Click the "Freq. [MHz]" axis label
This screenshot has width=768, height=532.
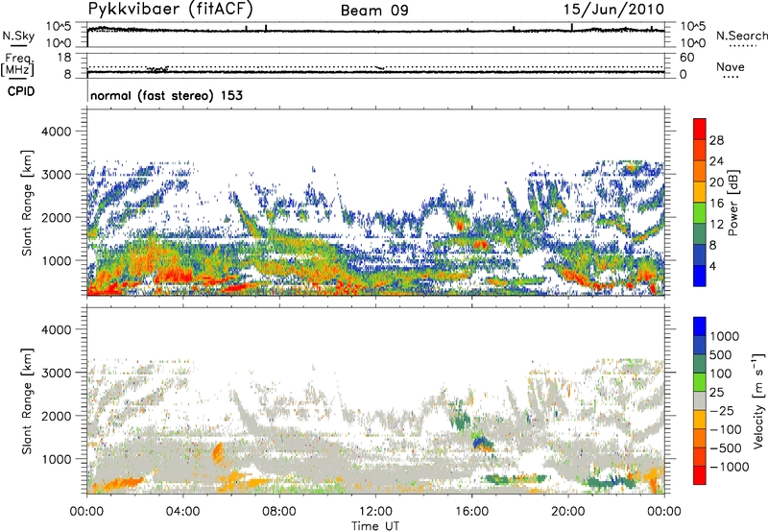pyautogui.click(x=17, y=65)
